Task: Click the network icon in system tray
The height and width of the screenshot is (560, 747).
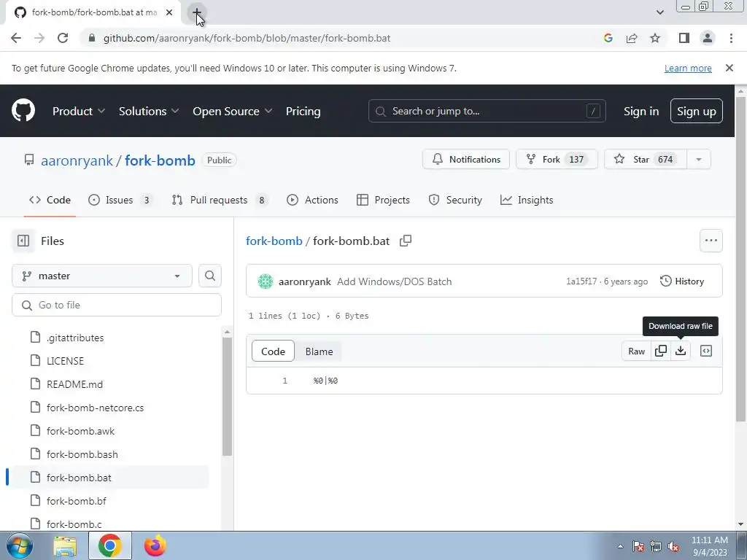Action: [656, 546]
